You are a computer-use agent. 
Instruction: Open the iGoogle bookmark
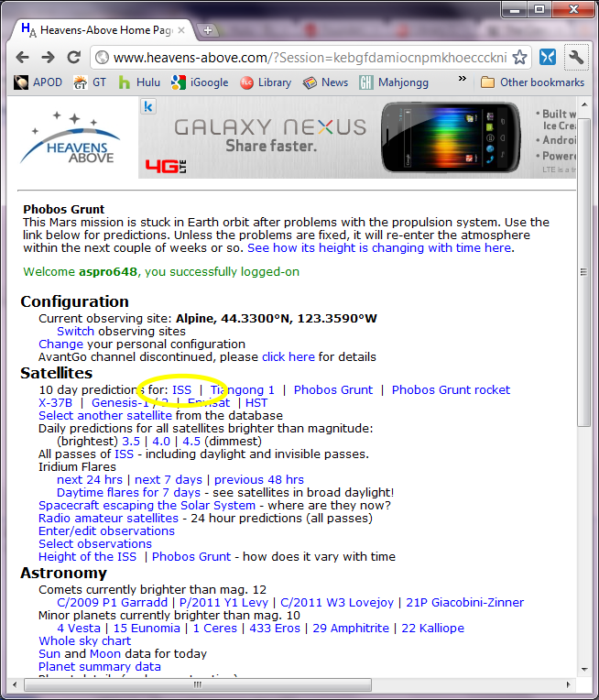[x=200, y=82]
